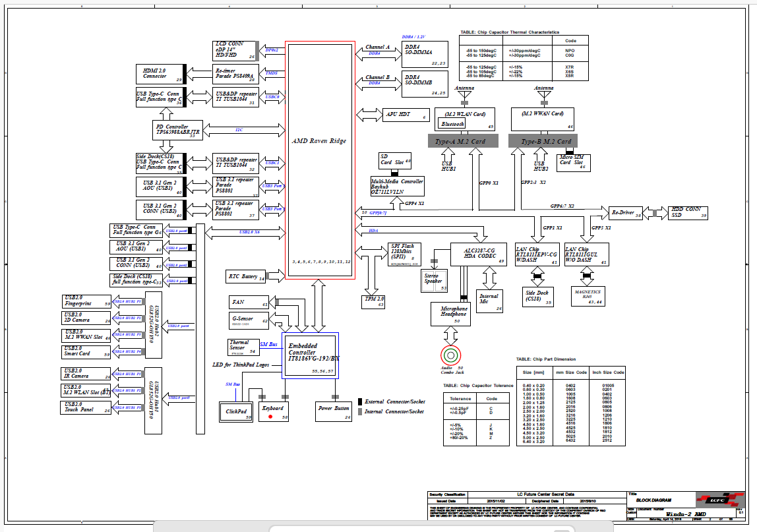Select the USB2.0 Fingerprint block
This screenshot has height=532, width=757.
87,301
